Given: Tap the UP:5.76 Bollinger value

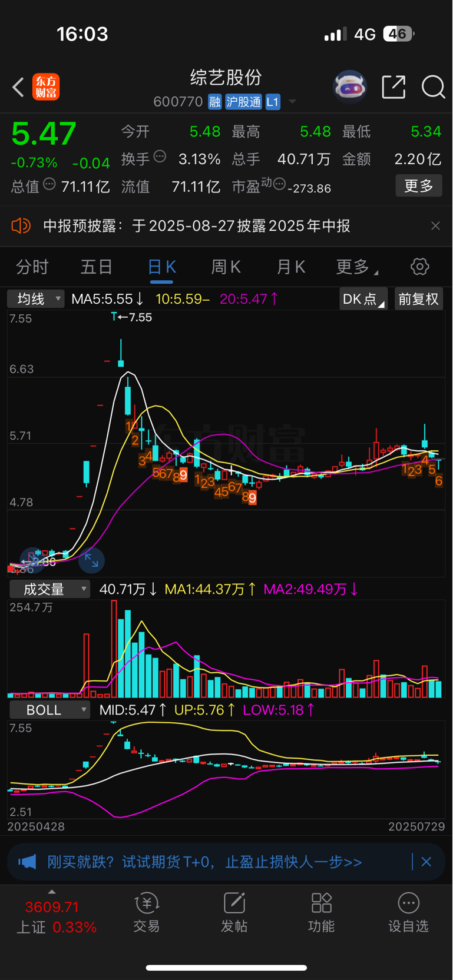Looking at the screenshot, I should pos(205,710).
